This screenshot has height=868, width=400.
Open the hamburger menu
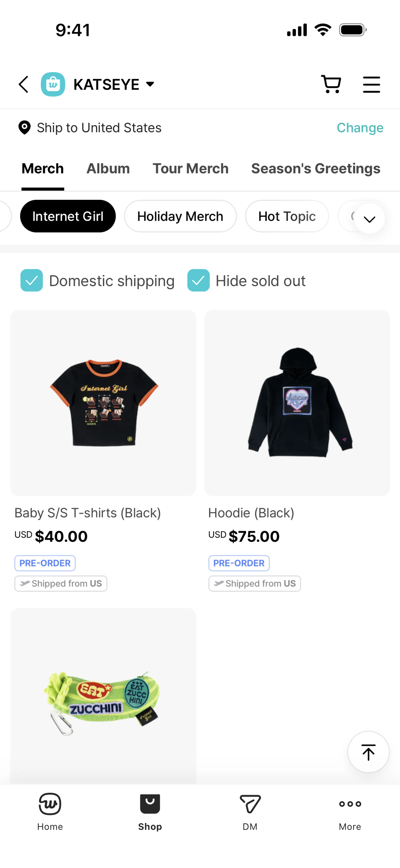pyautogui.click(x=371, y=84)
